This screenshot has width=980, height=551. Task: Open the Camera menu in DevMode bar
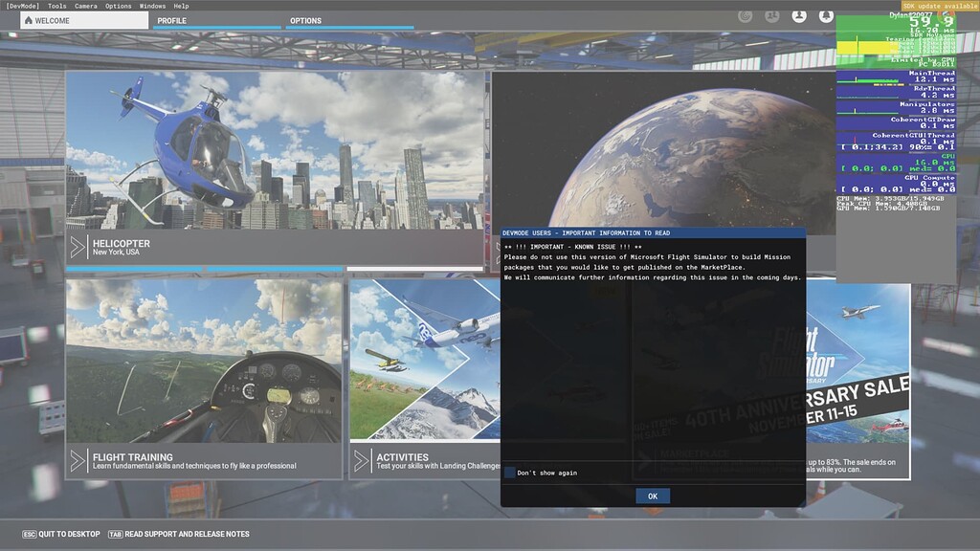click(86, 6)
